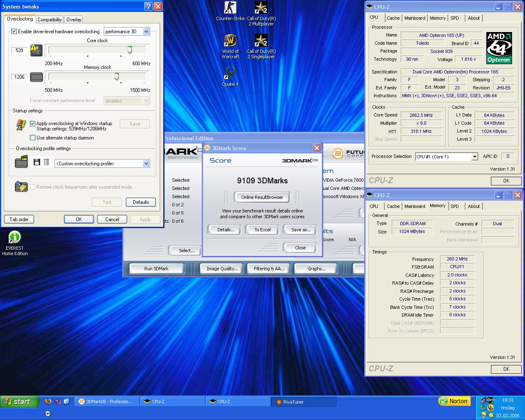Click the AMD Opteron 64 logo

pyautogui.click(x=498, y=48)
